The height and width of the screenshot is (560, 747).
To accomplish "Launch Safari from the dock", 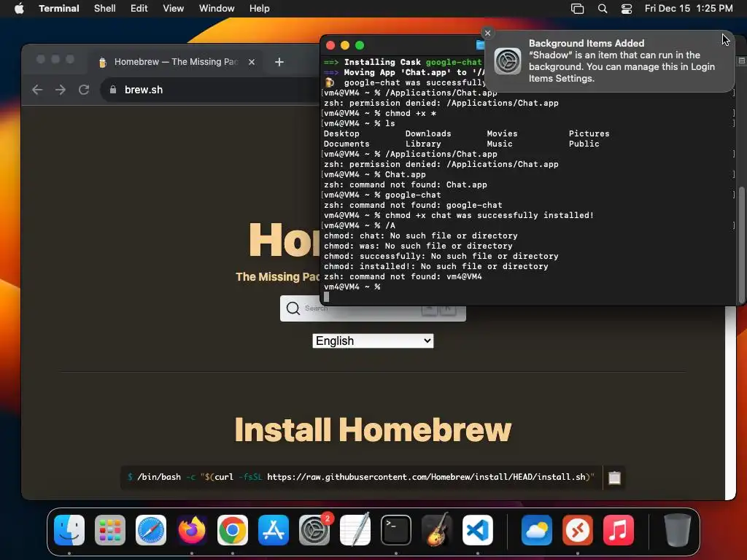I will point(151,530).
